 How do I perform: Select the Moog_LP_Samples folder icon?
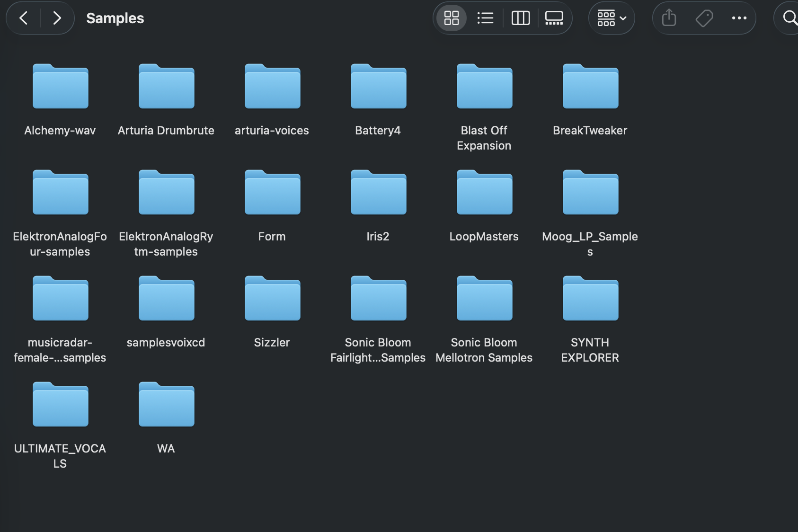click(591, 192)
